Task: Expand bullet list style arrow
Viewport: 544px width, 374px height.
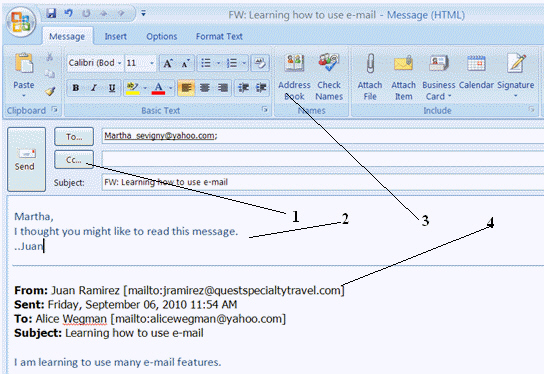Action: 219,63
